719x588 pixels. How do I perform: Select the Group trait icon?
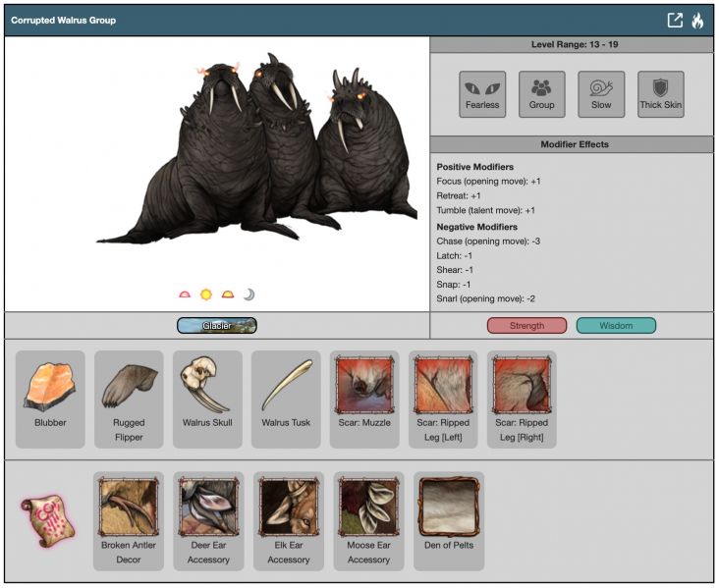click(541, 94)
